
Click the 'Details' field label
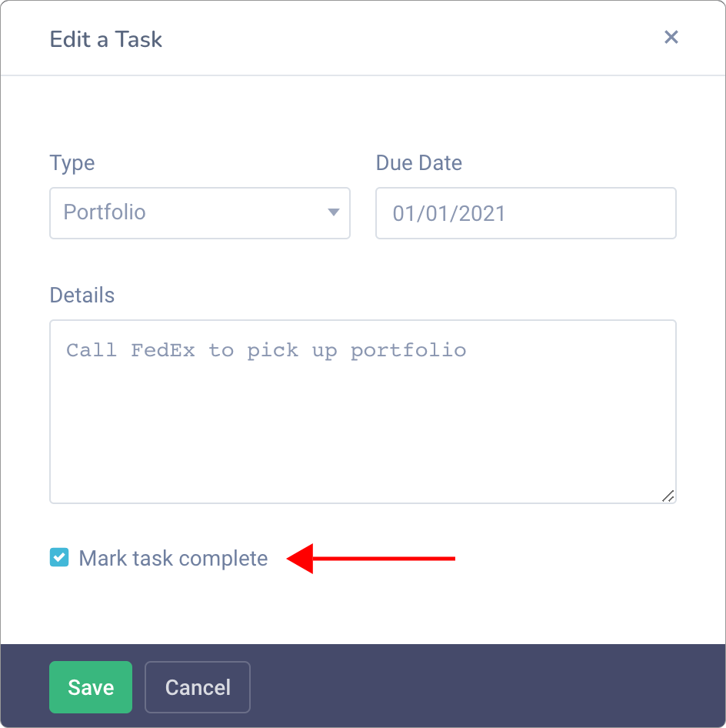click(82, 296)
